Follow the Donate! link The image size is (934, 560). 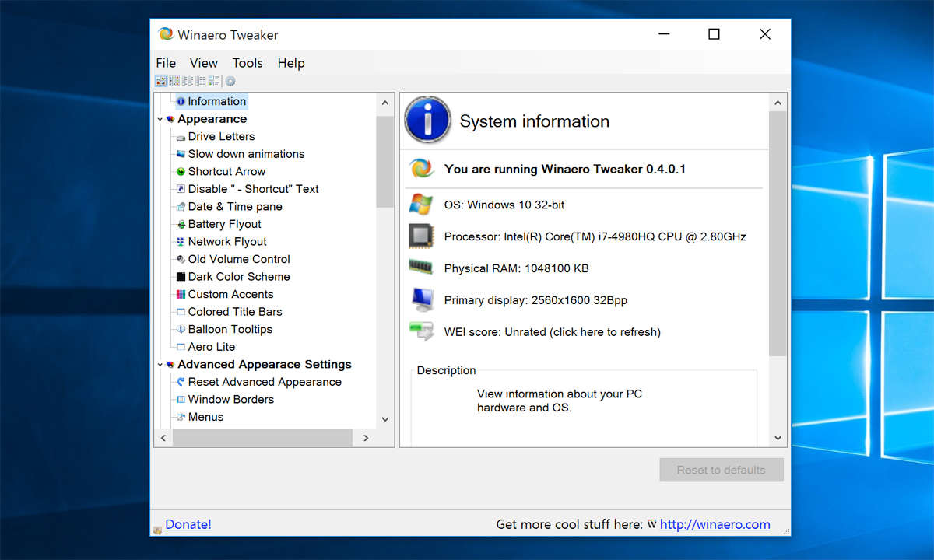click(188, 525)
